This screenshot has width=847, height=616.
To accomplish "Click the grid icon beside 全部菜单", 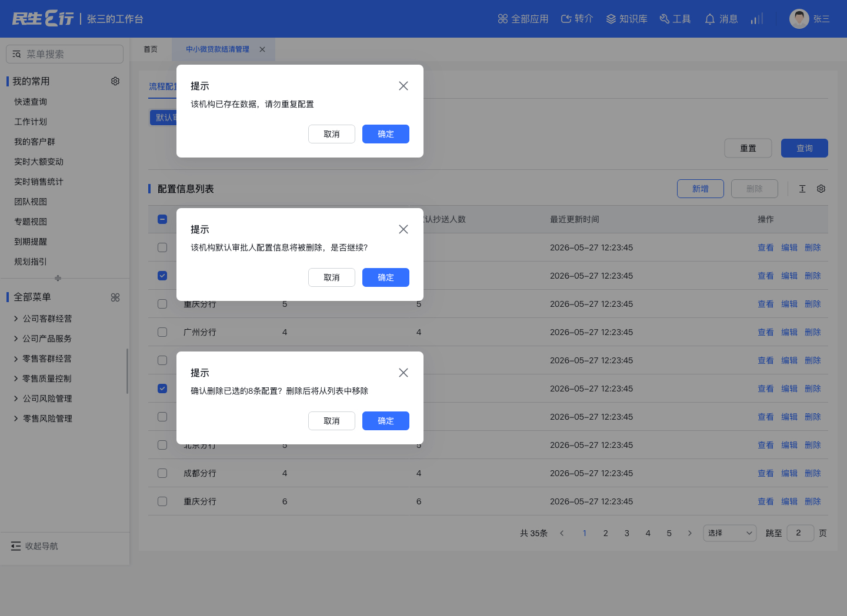I will point(115,297).
